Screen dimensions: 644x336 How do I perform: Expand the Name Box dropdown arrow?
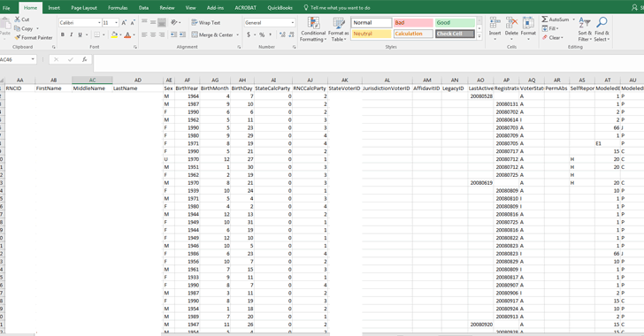pos(33,59)
